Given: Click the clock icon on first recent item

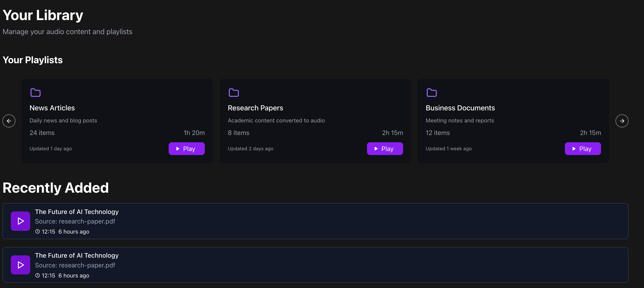Looking at the screenshot, I should click(x=37, y=232).
